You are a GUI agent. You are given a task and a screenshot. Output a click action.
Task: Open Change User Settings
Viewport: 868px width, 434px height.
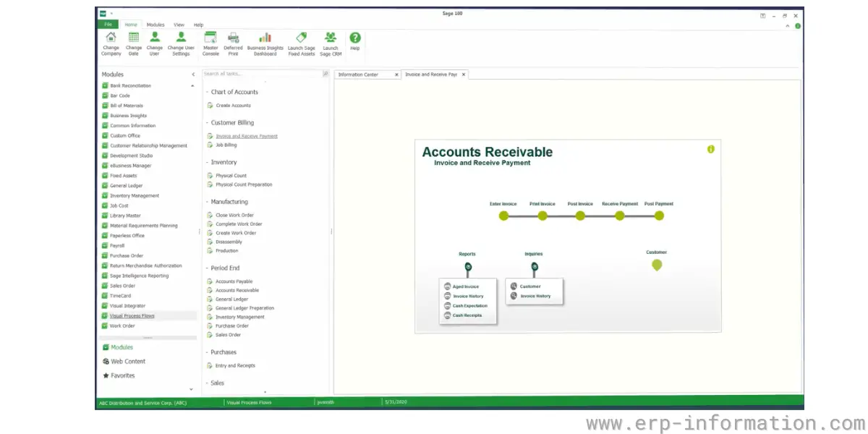click(x=181, y=43)
